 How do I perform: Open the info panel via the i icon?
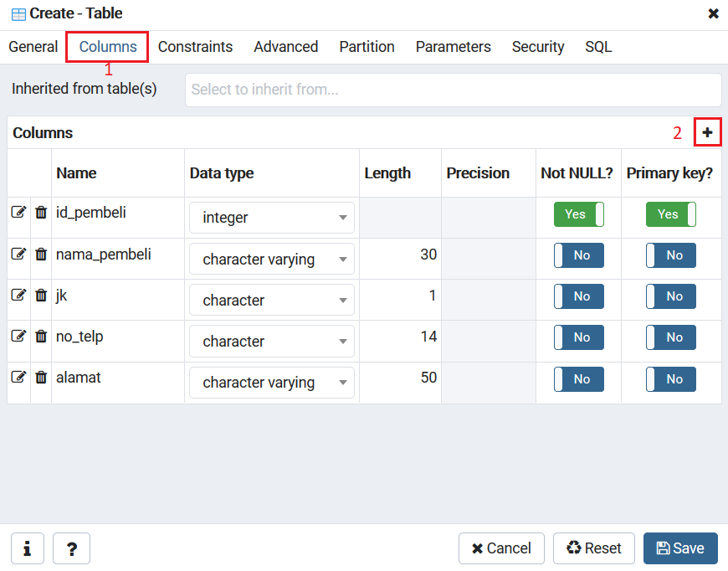point(26,548)
